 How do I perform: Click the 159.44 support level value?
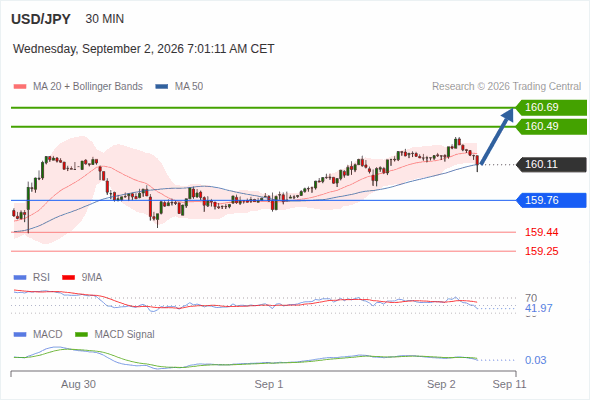click(x=541, y=232)
